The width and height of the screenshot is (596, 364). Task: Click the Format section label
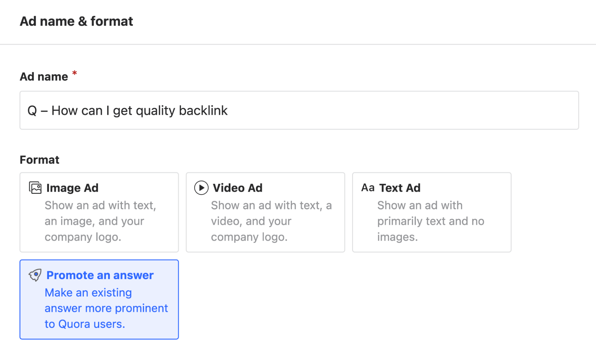39,159
